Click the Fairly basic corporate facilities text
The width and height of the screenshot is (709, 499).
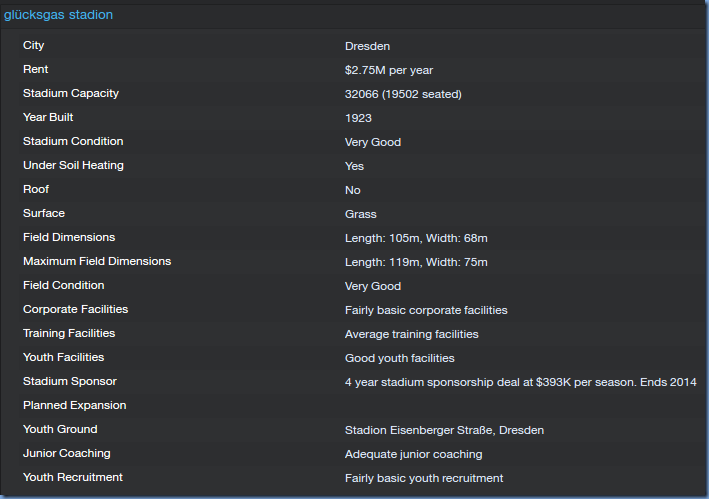tap(426, 310)
